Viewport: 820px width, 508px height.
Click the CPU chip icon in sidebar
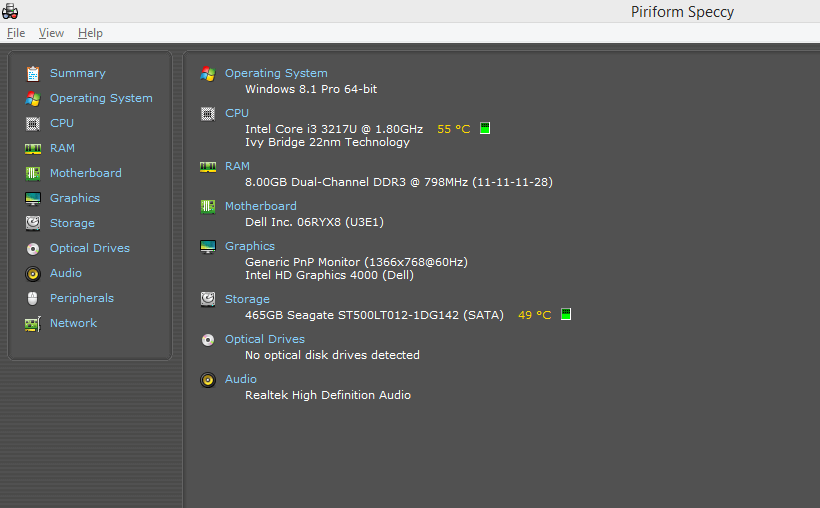point(33,123)
